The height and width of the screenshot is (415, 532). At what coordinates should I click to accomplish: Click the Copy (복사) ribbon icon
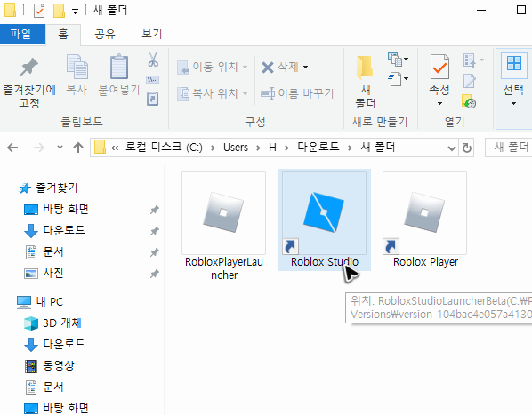click(x=77, y=67)
